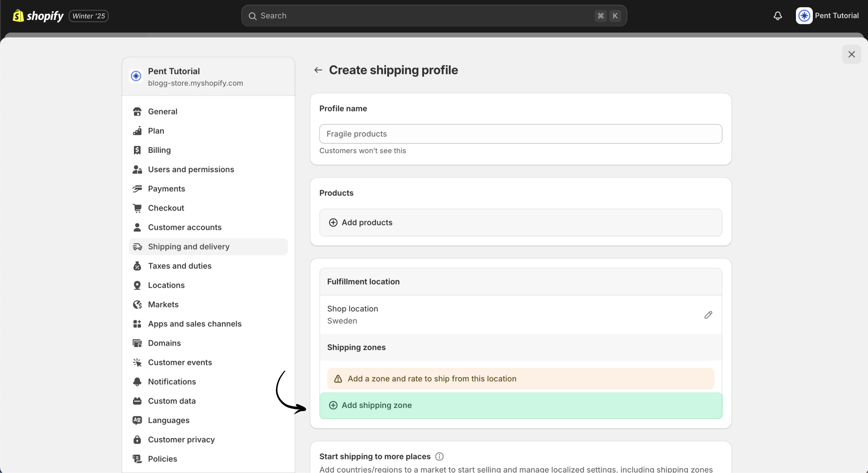
Task: Click the Languages icon
Action: coord(137,420)
